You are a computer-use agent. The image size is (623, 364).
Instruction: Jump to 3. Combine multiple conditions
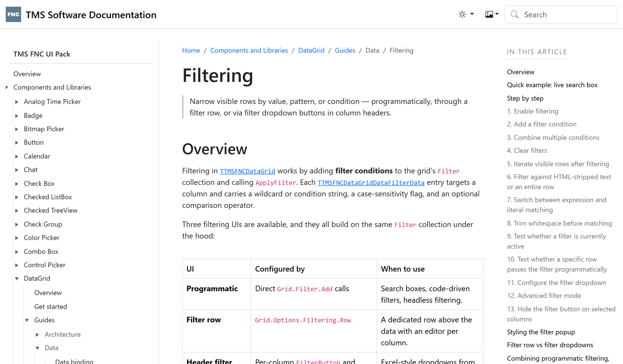click(x=553, y=137)
